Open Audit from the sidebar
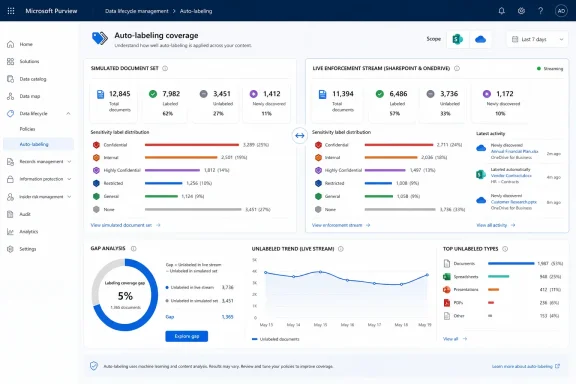The height and width of the screenshot is (384, 576). tap(25, 214)
